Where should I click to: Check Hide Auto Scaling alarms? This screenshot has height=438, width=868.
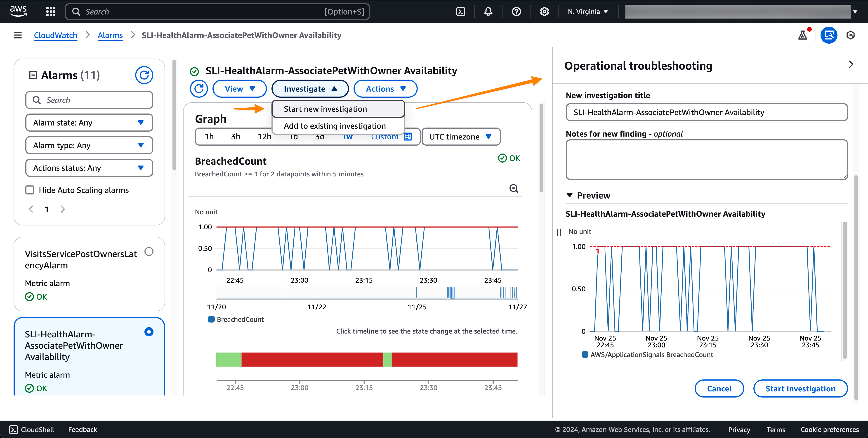click(30, 190)
